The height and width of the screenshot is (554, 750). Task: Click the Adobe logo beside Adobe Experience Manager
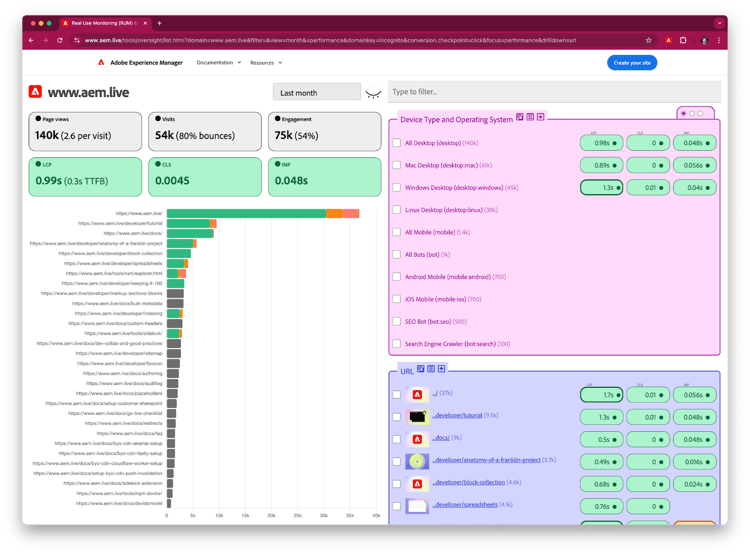[101, 63]
